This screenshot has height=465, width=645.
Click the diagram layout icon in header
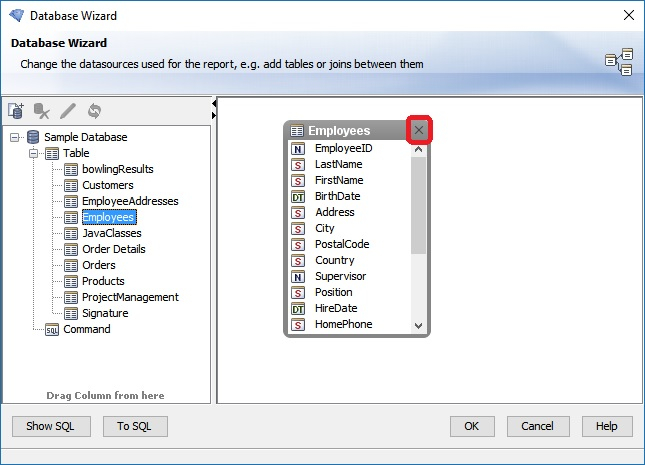(x=619, y=62)
